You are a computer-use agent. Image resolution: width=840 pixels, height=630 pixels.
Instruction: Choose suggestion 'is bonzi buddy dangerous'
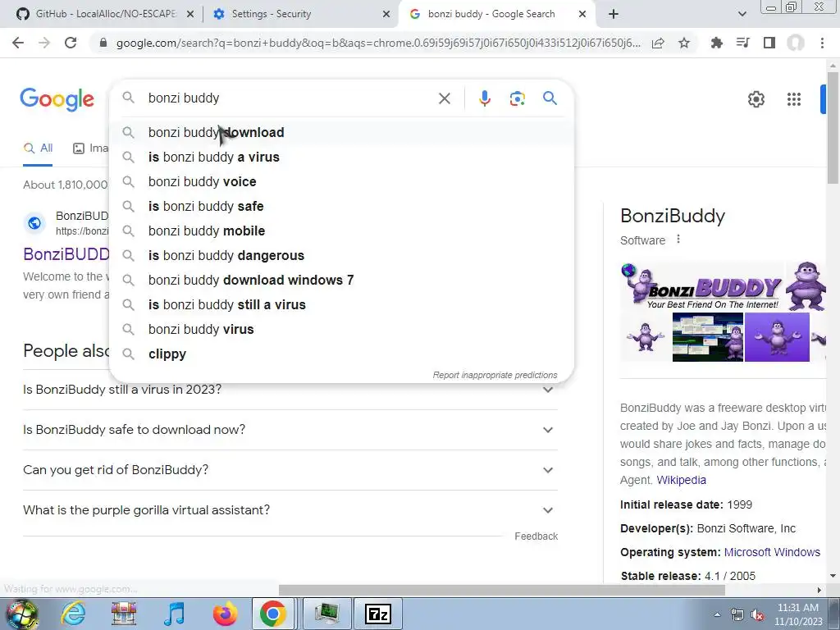(x=341, y=256)
